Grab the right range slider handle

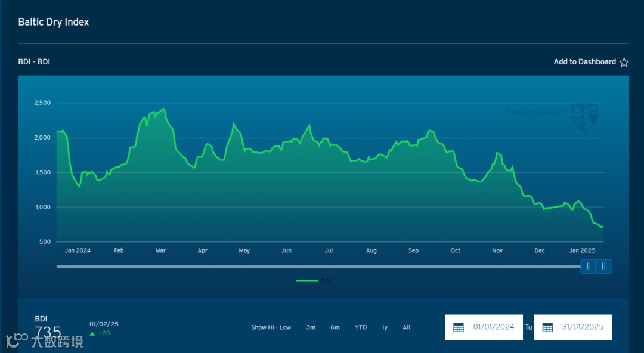click(x=603, y=267)
